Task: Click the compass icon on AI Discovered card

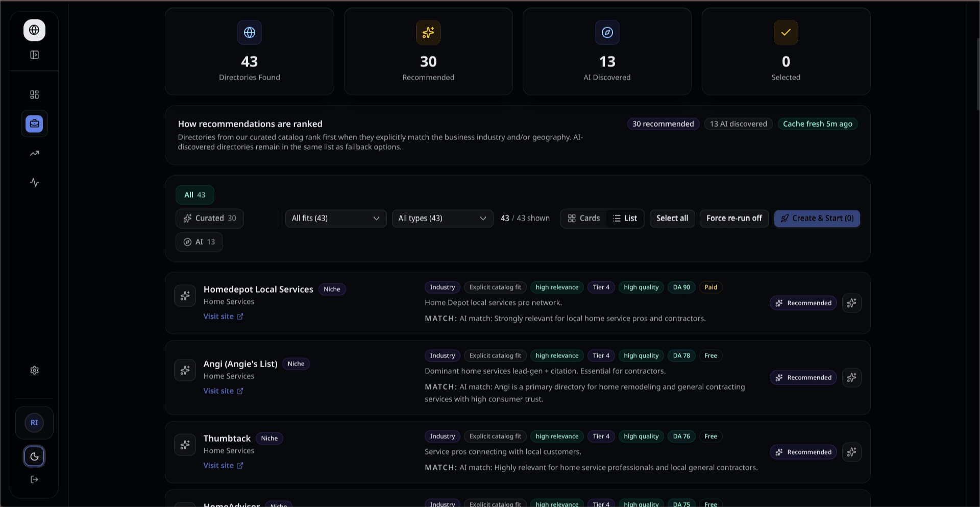Action: point(607,33)
